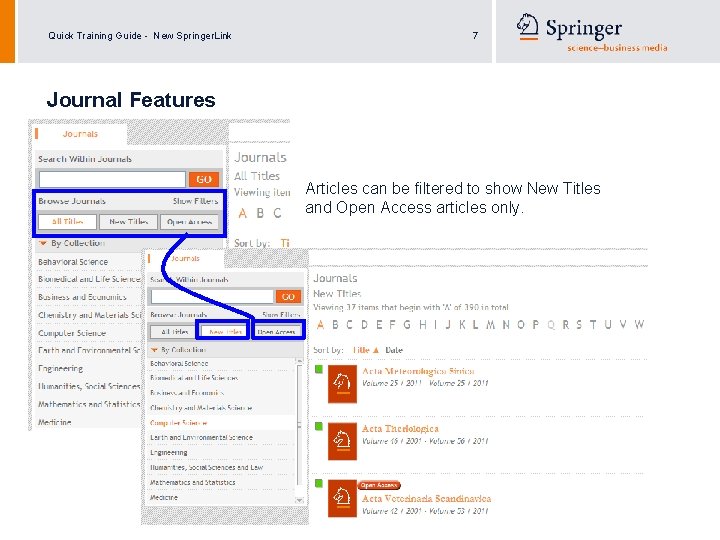Open Humanities, Social Sciences and Law lower list
Screen dimensions: 720x540
[207, 467]
